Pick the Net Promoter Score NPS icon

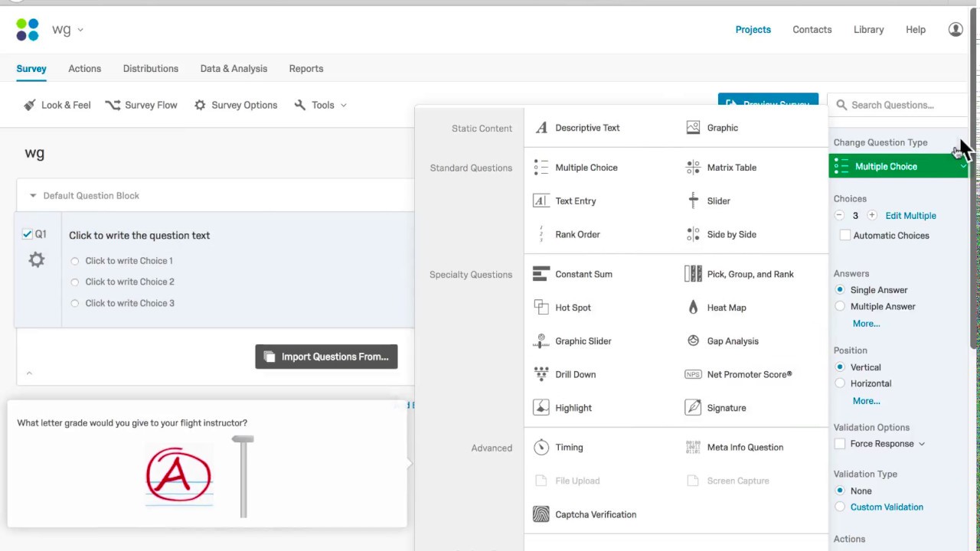pos(693,375)
